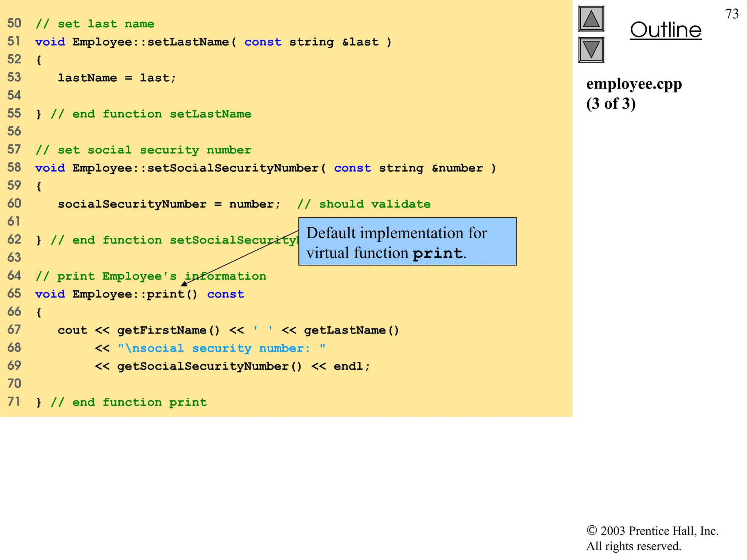Click slide page number 73
This screenshot has height=560, width=747.
[x=732, y=14]
